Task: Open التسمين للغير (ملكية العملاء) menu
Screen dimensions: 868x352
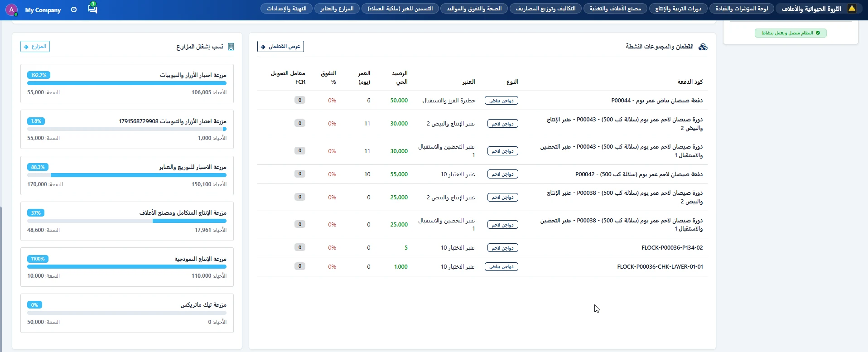Action: (400, 9)
